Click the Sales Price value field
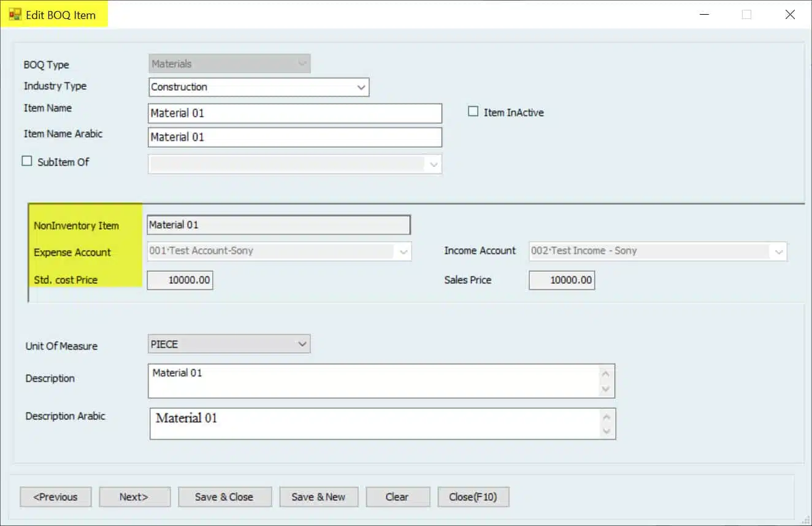812x526 pixels. click(562, 280)
